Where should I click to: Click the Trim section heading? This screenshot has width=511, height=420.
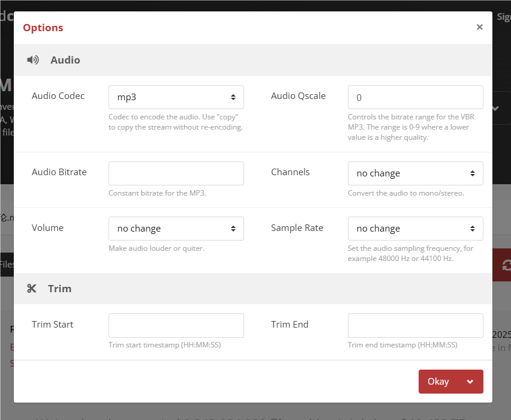[59, 289]
